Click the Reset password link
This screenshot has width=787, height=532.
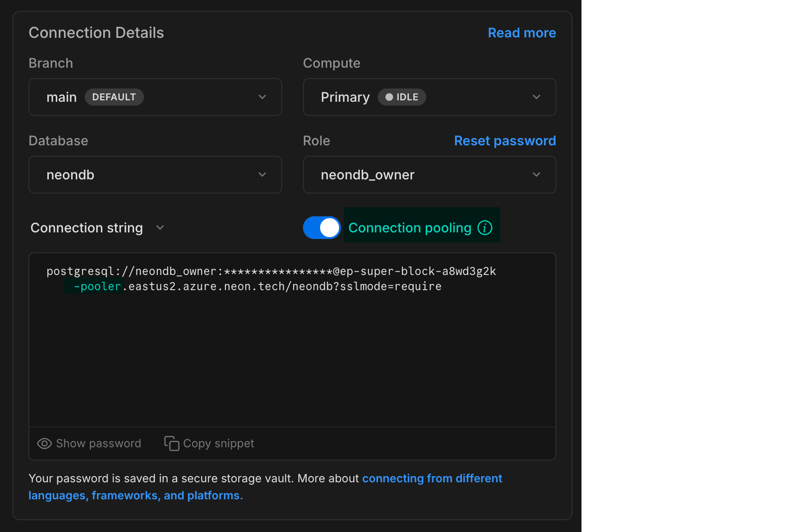click(x=505, y=141)
